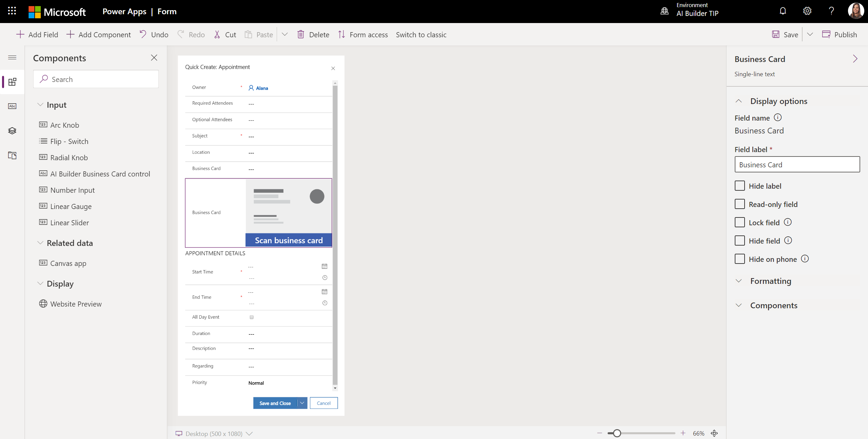Click Add Field in the command bar
Viewport: 868px width, 439px height.
tap(37, 35)
